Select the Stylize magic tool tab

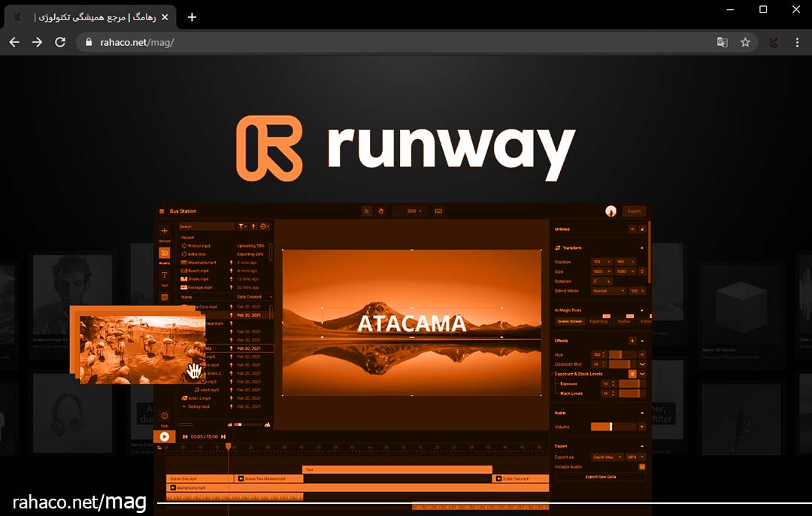[x=623, y=321]
